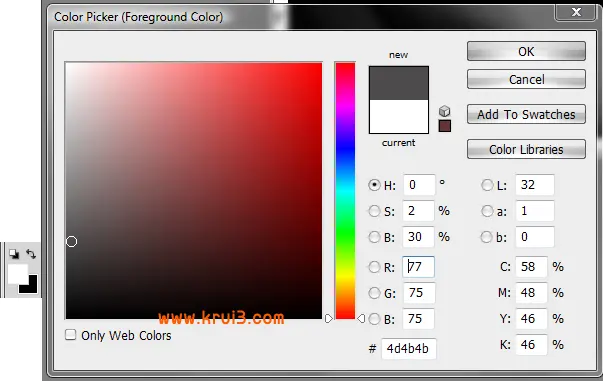Click the L value field showing 32
Image resolution: width=603 pixels, height=381 pixels.
click(x=535, y=185)
